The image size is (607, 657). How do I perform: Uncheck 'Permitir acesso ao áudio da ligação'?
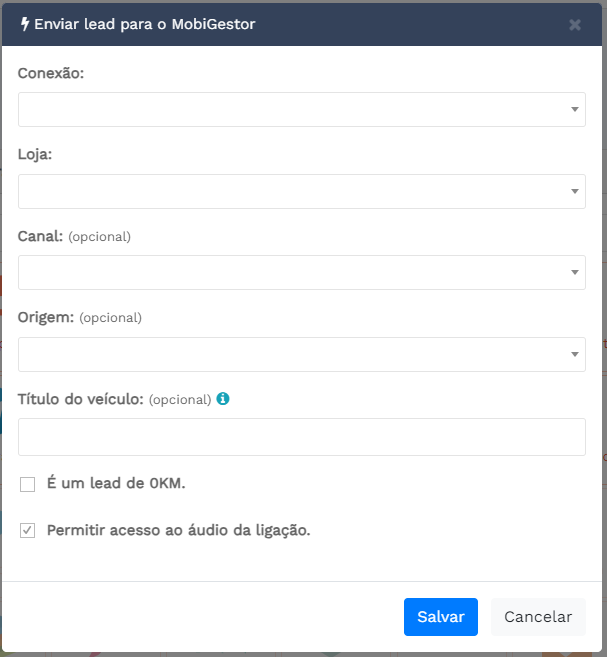point(28,530)
